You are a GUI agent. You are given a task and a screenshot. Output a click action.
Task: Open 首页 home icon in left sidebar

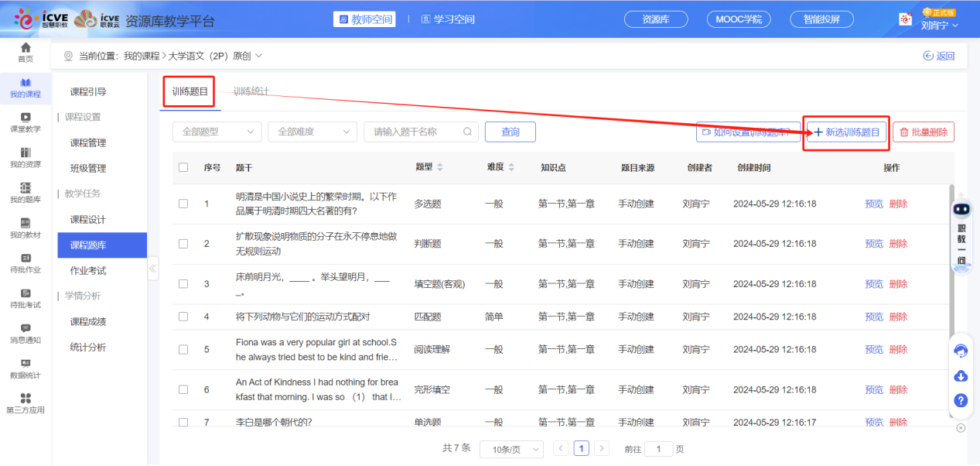click(x=26, y=52)
